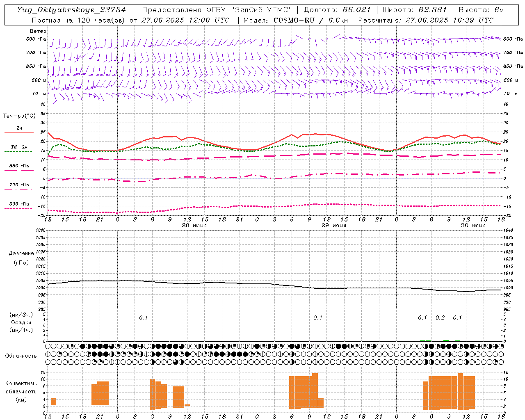Click the red 2м temperature legend line
525x420 pixels.
coord(19,133)
